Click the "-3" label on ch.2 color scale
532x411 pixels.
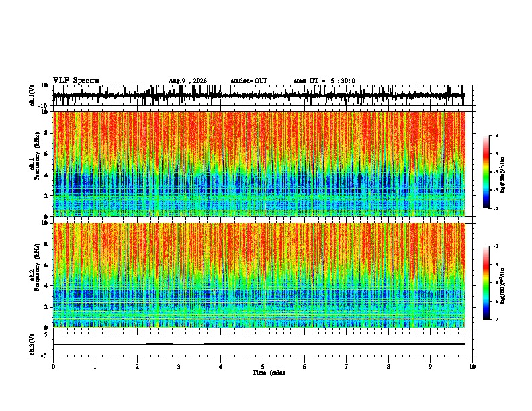496,246
